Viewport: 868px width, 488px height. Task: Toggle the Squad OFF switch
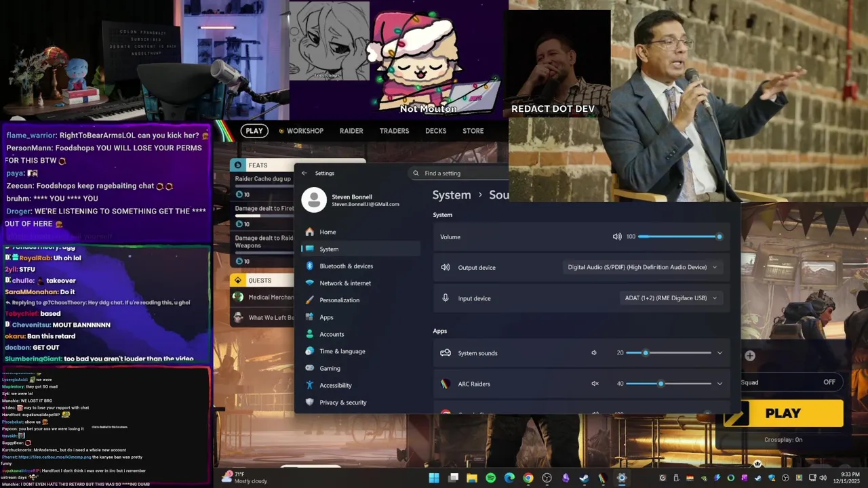[x=829, y=382]
